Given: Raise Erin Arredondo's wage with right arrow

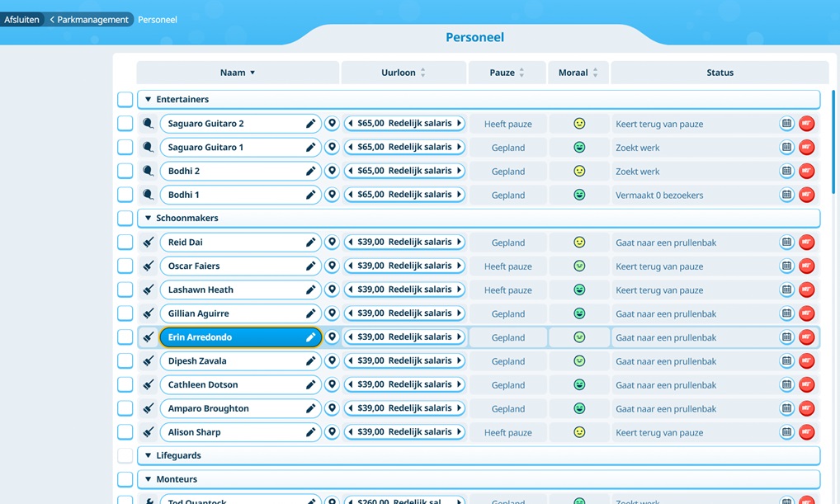Looking at the screenshot, I should tap(459, 337).
